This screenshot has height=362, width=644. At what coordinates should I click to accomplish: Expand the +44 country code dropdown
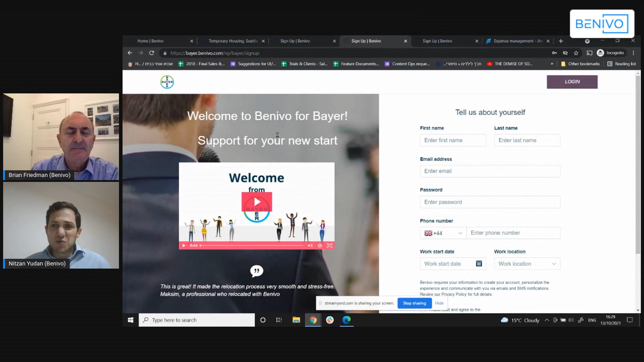tap(443, 233)
